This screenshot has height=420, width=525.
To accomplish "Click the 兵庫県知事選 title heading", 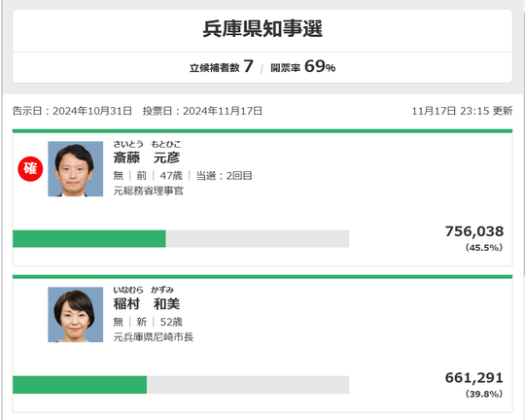I will (262, 29).
